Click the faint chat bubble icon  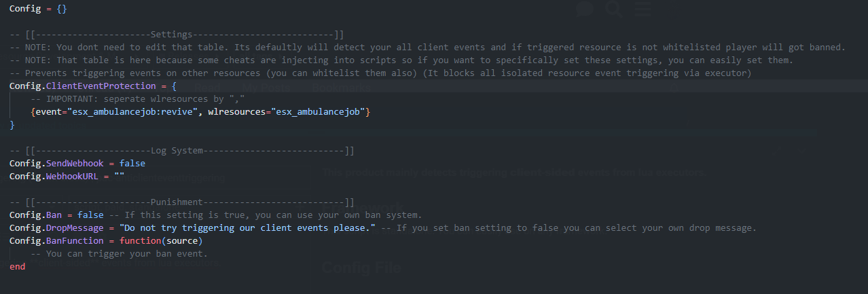click(585, 10)
